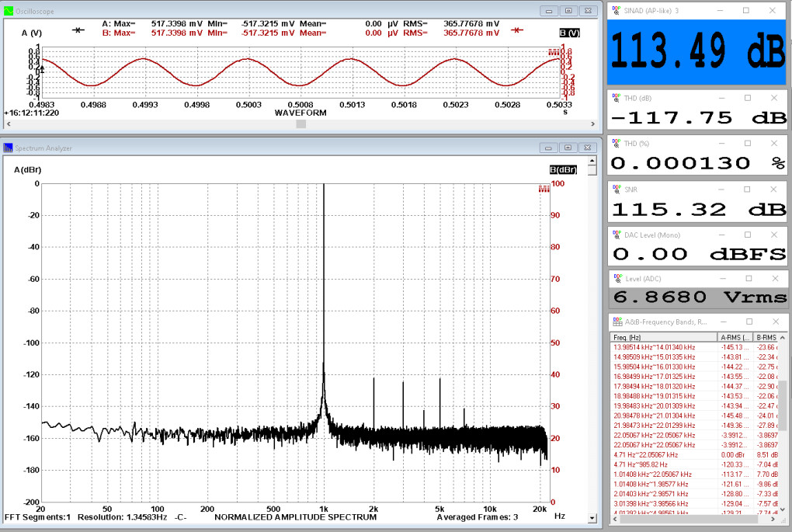The height and width of the screenshot is (532, 792).
Task: Click the trigger level arrow on Oscilloscope axis
Action: coord(42,68)
